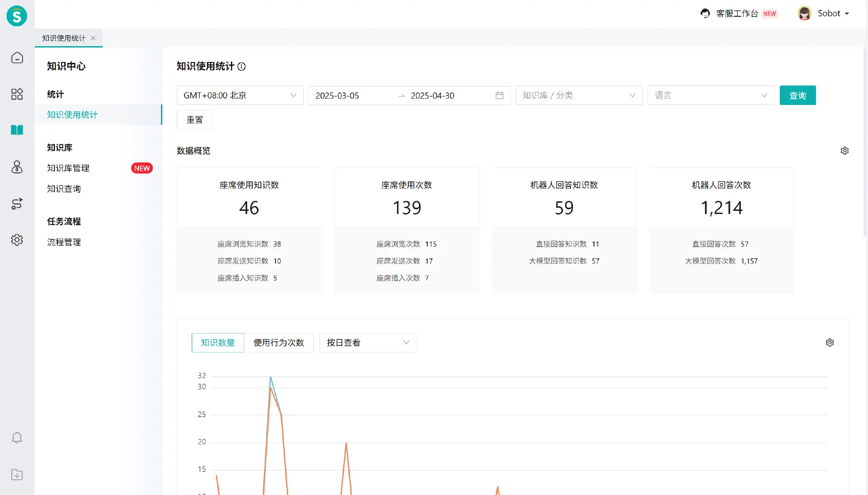The height and width of the screenshot is (495, 868).
Task: Click the start date 2025-03-05 field
Action: [337, 95]
